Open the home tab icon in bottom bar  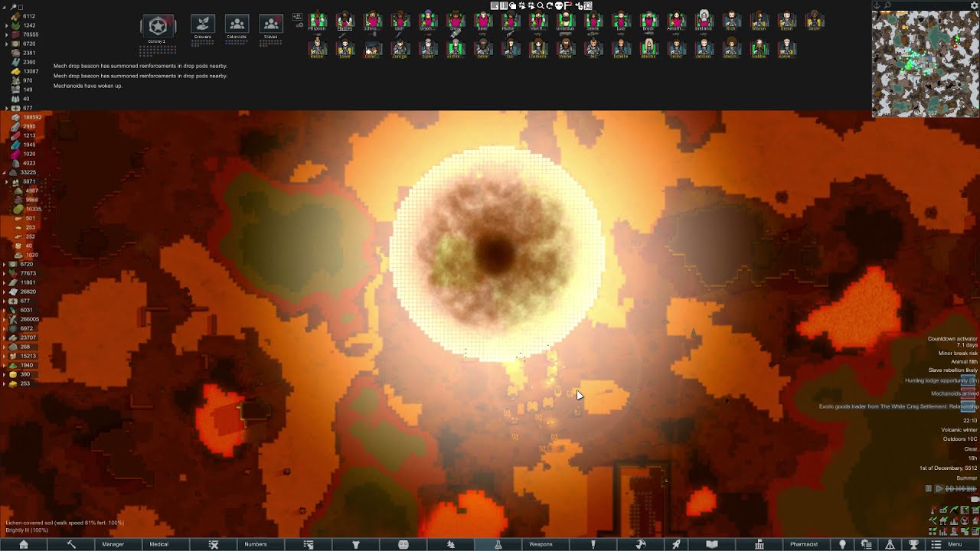click(24, 544)
